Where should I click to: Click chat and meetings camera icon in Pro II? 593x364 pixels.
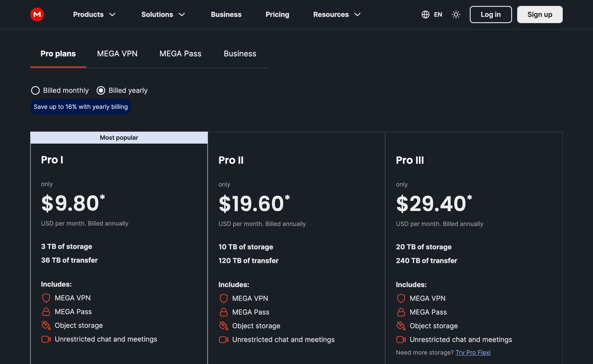(224, 339)
